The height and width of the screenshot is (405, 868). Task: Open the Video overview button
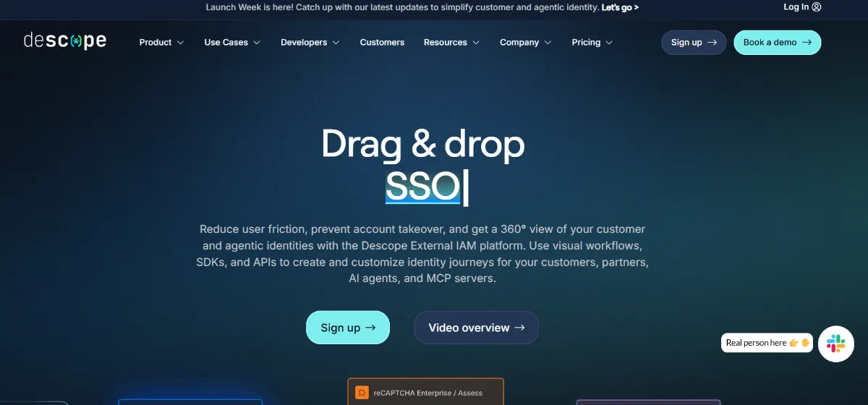click(476, 328)
